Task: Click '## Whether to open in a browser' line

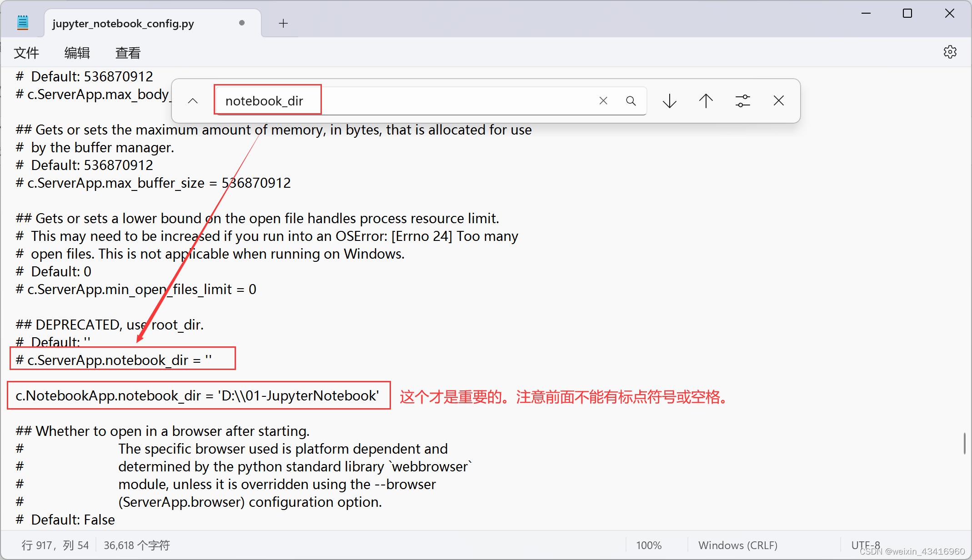Action: [162, 431]
